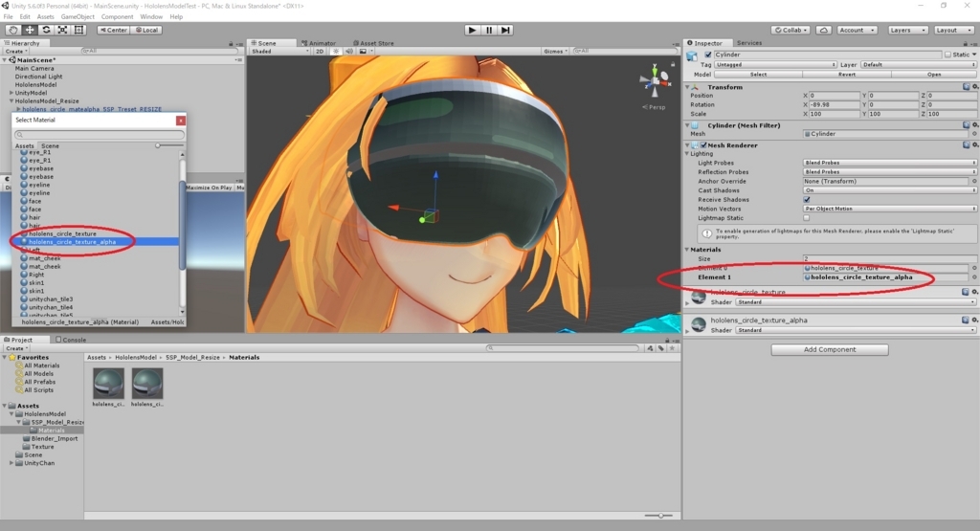The width and height of the screenshot is (980, 531).
Task: Open the GameObject menu
Action: click(x=78, y=17)
